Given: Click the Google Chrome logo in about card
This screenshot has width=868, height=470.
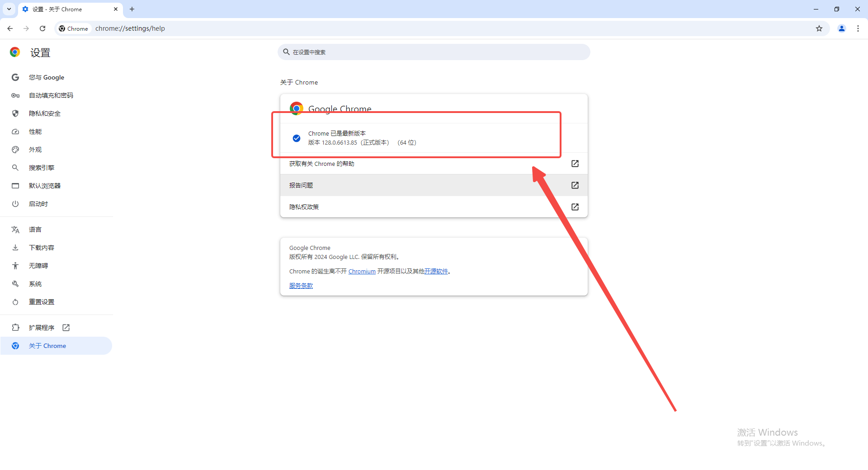Looking at the screenshot, I should click(297, 108).
